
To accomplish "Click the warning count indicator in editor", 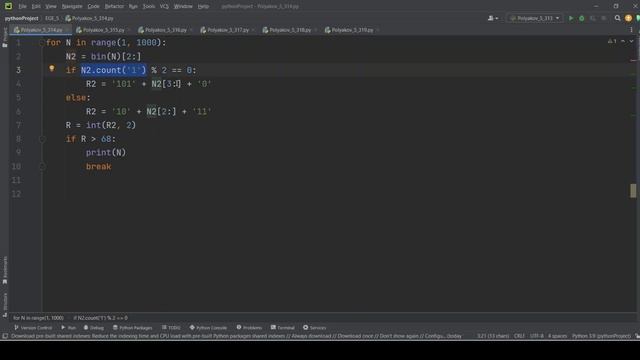I will pos(612,41).
